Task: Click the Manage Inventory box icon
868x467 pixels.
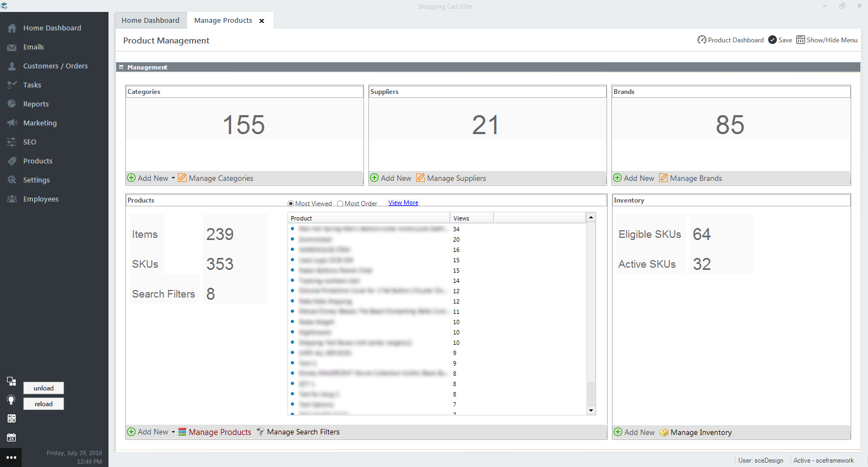Action: point(664,432)
